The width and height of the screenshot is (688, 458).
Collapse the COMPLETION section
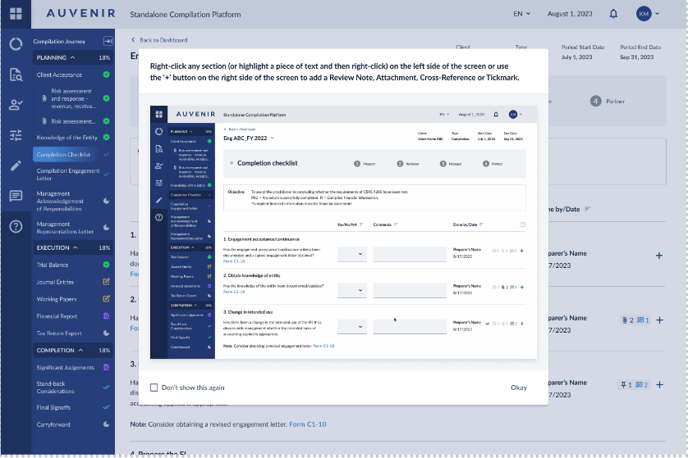click(82, 351)
